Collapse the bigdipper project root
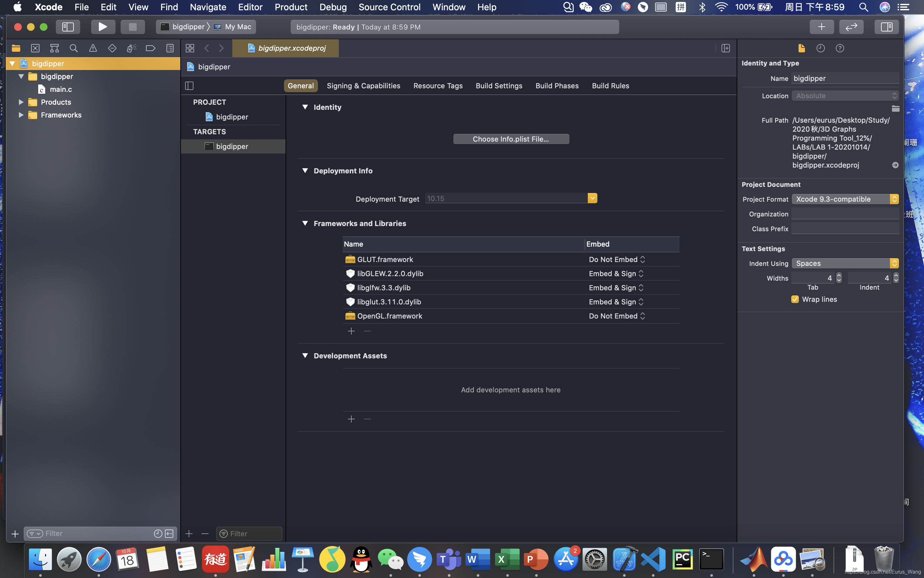 coord(12,64)
